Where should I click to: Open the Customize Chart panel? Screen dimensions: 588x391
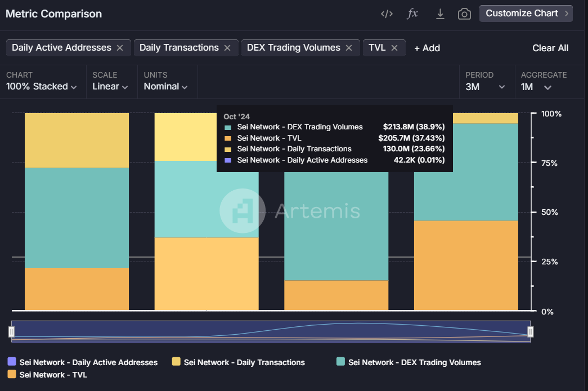(x=526, y=14)
